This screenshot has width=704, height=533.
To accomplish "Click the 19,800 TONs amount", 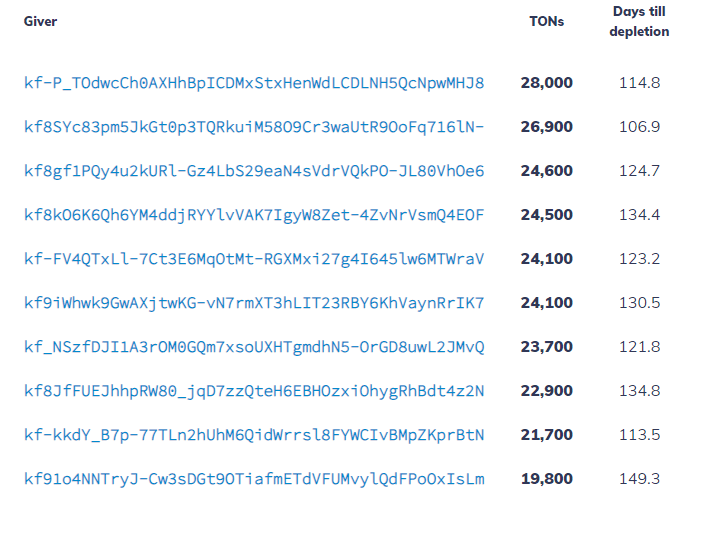I will click(546, 479).
